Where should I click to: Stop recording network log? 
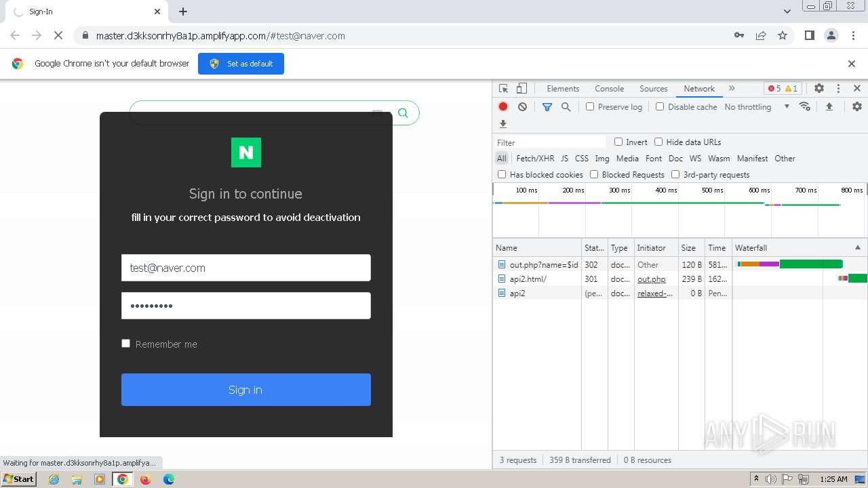[x=503, y=106]
